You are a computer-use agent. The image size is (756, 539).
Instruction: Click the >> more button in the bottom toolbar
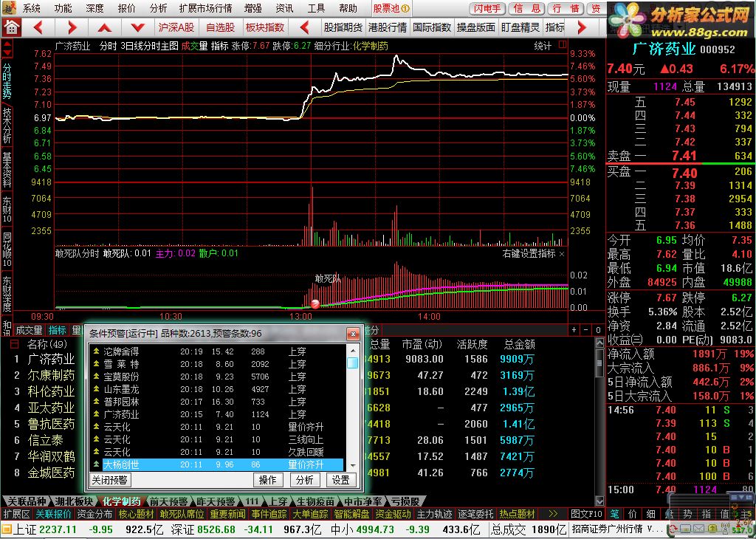pos(552,514)
